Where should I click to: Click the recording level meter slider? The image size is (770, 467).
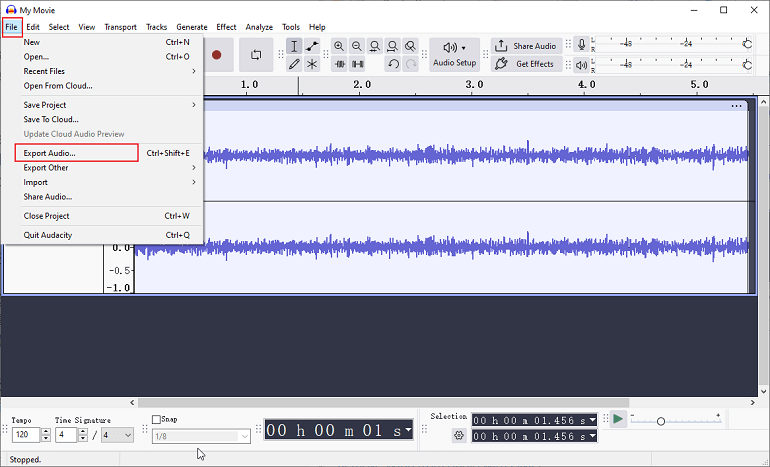[747, 44]
